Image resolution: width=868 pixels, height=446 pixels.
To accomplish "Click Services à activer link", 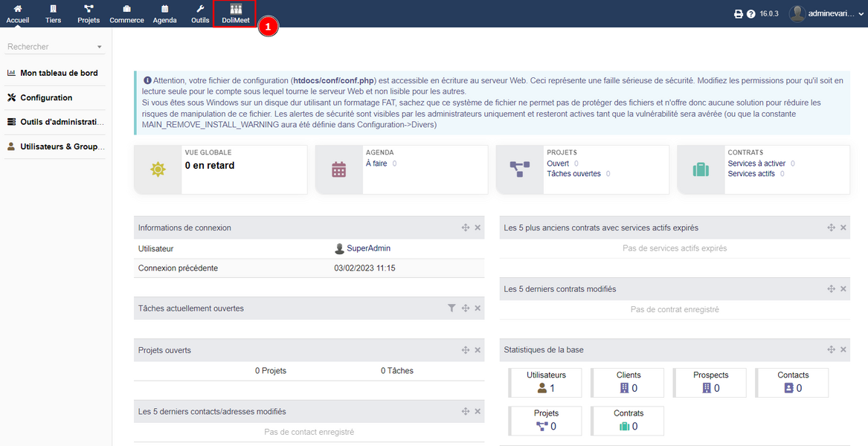I will (756, 164).
